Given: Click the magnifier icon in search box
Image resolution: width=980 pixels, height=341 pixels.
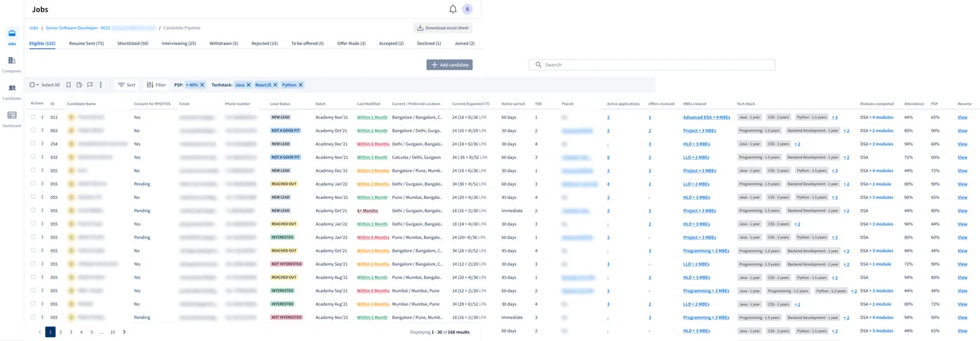Looking at the screenshot, I should 538,64.
